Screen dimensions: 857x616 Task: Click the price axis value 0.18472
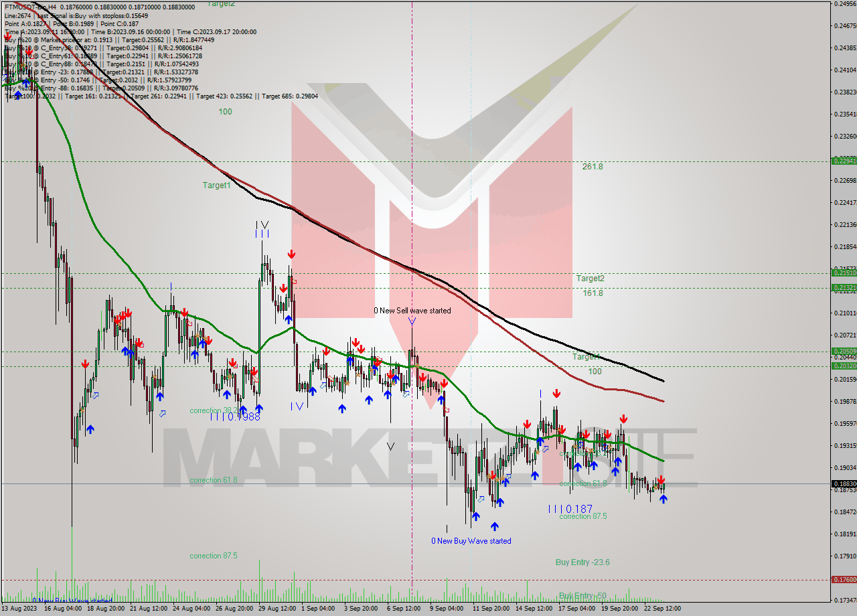(x=845, y=512)
